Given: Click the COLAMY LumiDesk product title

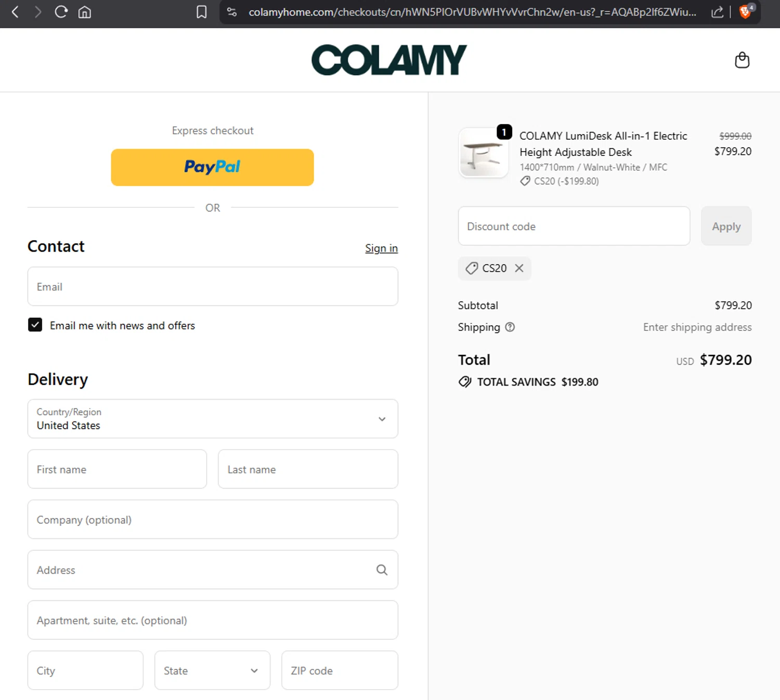Looking at the screenshot, I should click(x=603, y=144).
